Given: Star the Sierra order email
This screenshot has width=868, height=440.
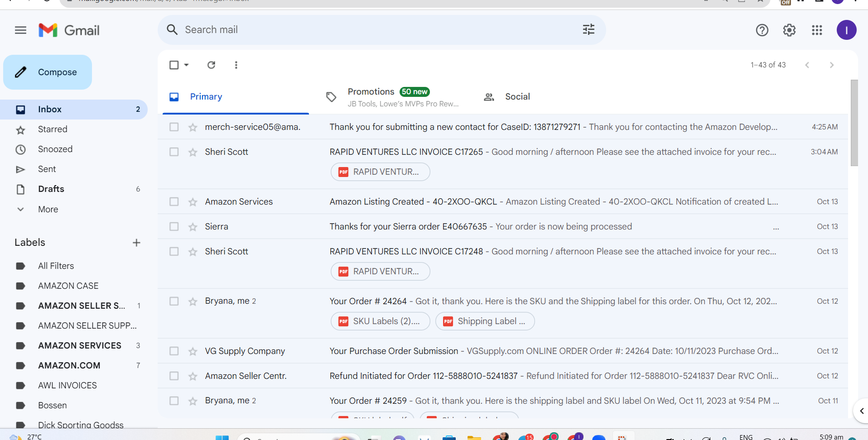Looking at the screenshot, I should 193,227.
